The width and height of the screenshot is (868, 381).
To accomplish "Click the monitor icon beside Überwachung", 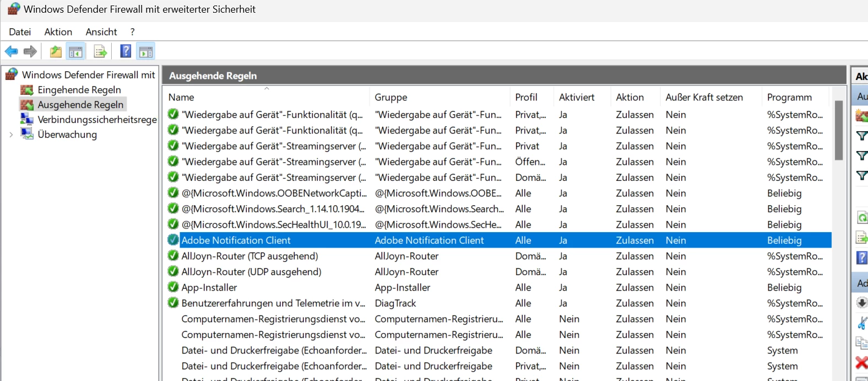I will point(27,134).
